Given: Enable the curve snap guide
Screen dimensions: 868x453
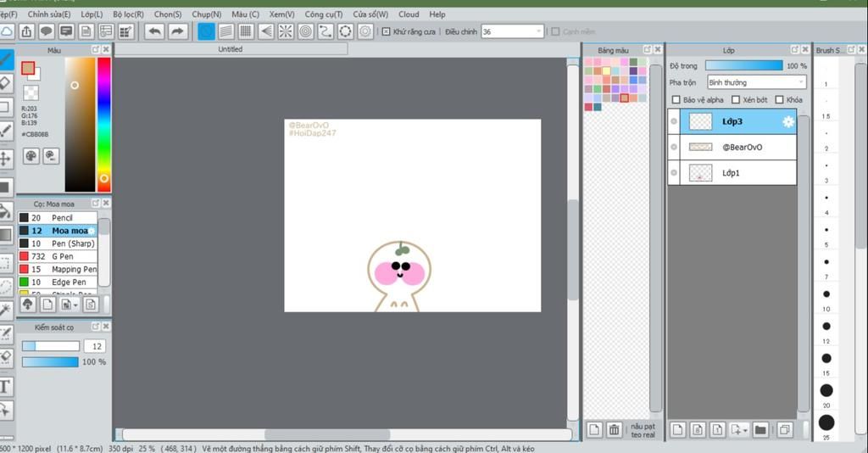Looking at the screenshot, I should click(325, 31).
